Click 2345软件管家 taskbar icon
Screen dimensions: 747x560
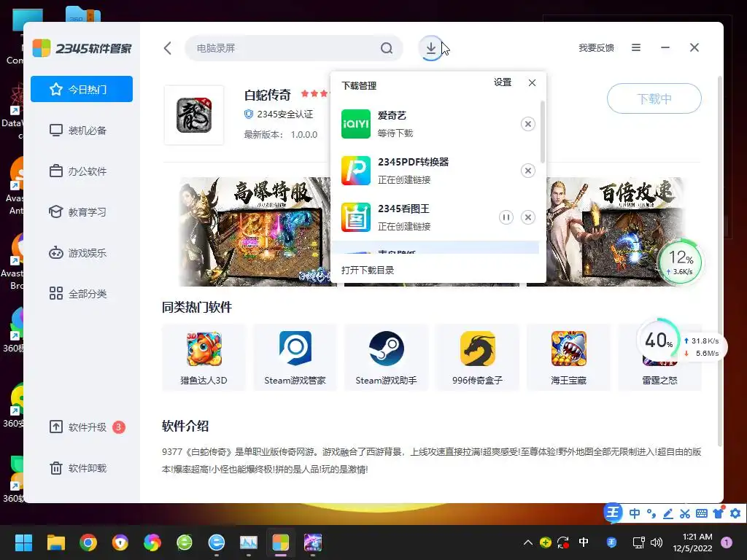tap(281, 542)
